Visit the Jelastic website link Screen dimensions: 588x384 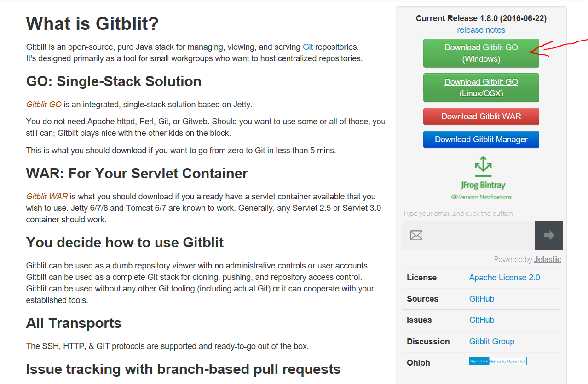click(547, 259)
